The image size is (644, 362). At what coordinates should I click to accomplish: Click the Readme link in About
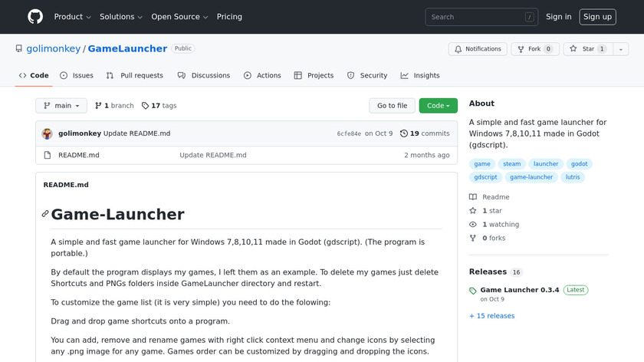pyautogui.click(x=490, y=197)
